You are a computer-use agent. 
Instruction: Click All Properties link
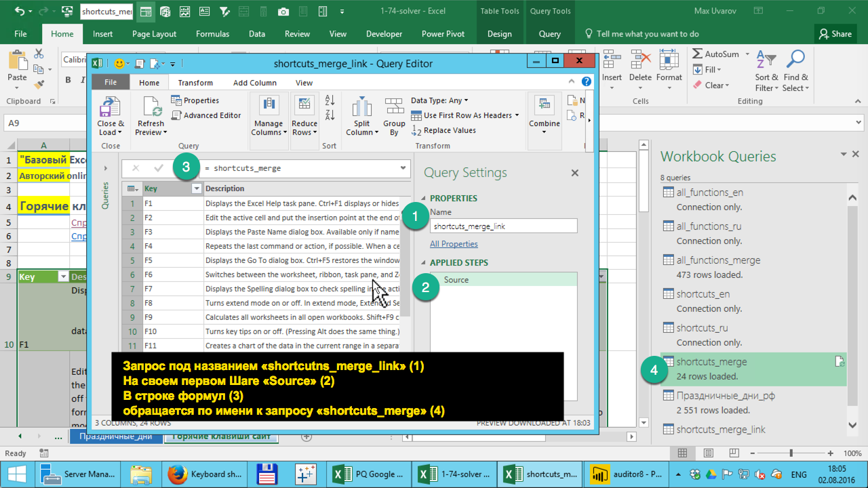click(454, 244)
